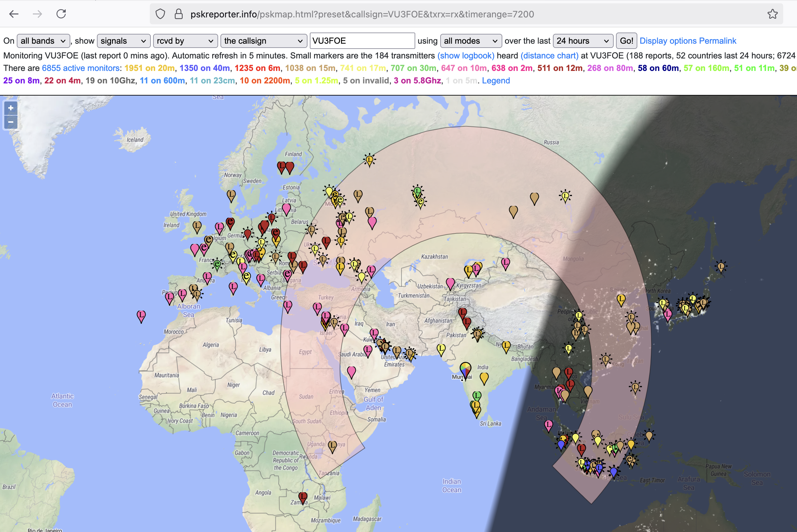Click the '1350 on 40m' band count
This screenshot has width=797, height=532.
[x=205, y=68]
